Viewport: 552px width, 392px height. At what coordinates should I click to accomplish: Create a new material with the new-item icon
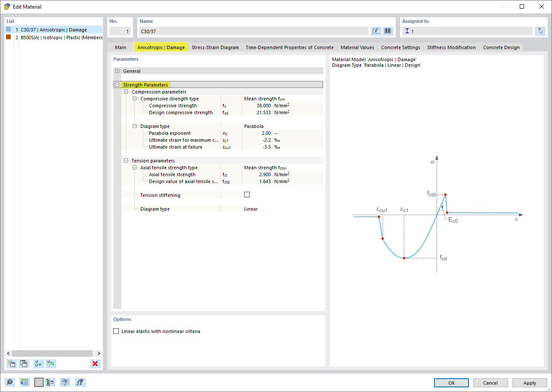[x=11, y=364]
